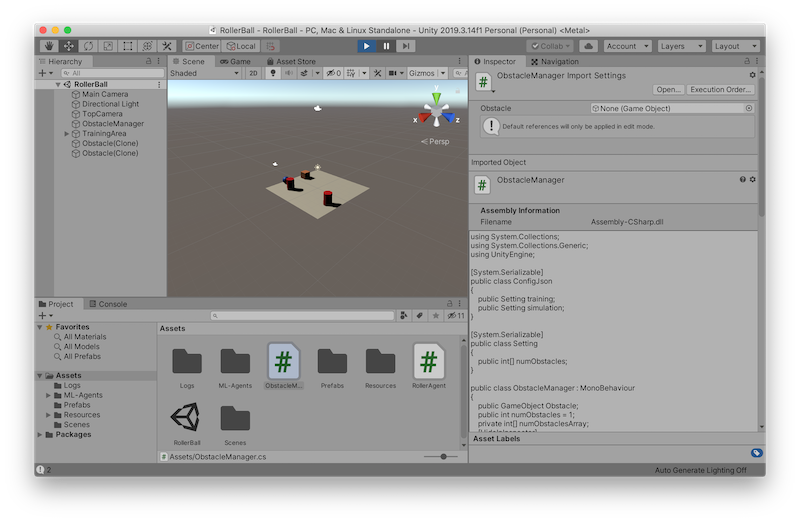This screenshot has width=800, height=522.
Task: Click the Project search field
Action: point(302,316)
